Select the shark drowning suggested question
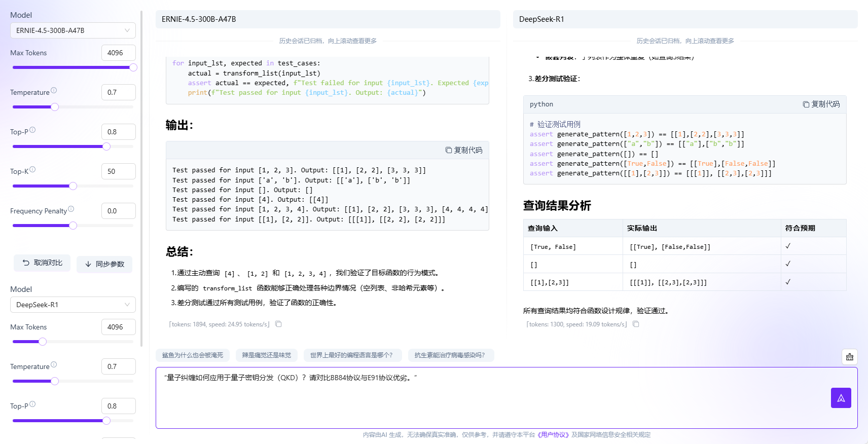The width and height of the screenshot is (868, 444). click(x=193, y=355)
